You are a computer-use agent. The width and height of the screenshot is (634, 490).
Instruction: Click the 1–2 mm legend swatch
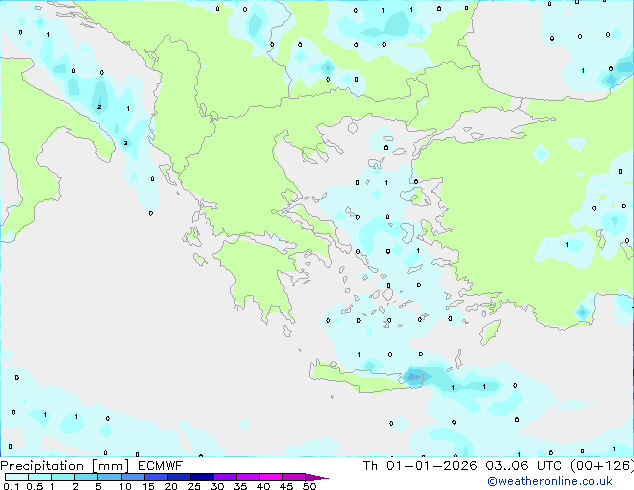[63, 477]
